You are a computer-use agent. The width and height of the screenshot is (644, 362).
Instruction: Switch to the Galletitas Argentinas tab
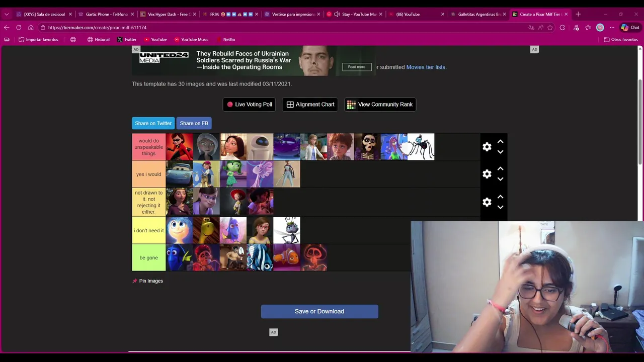[478, 14]
